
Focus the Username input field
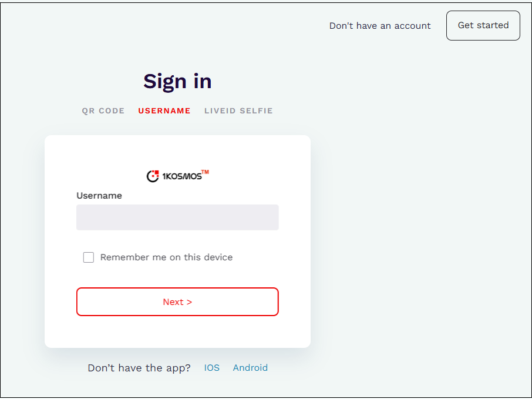tap(177, 217)
